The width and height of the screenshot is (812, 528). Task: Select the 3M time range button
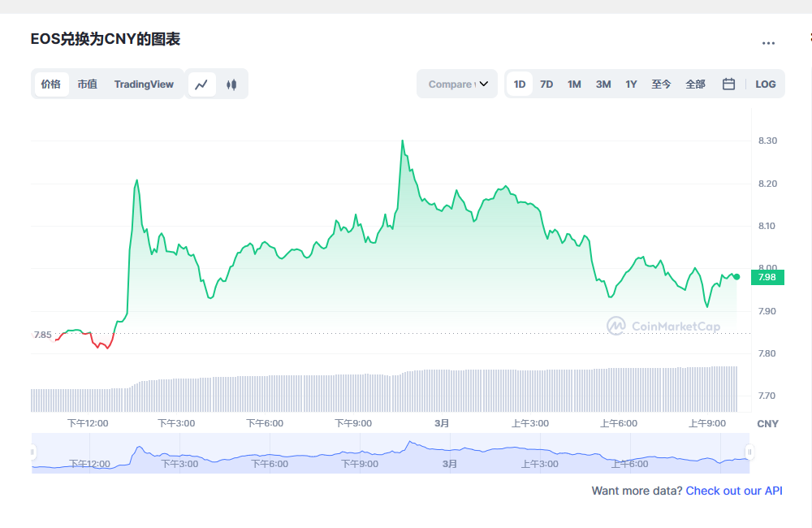point(603,84)
